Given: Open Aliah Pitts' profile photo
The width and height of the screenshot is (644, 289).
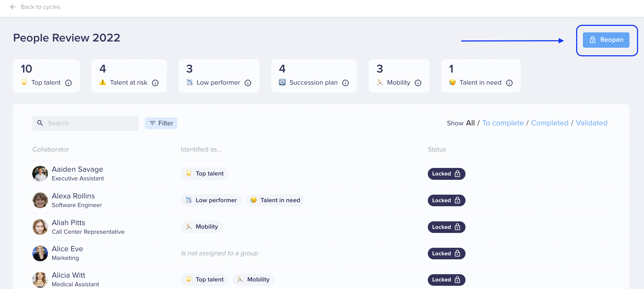Looking at the screenshot, I should [40, 227].
